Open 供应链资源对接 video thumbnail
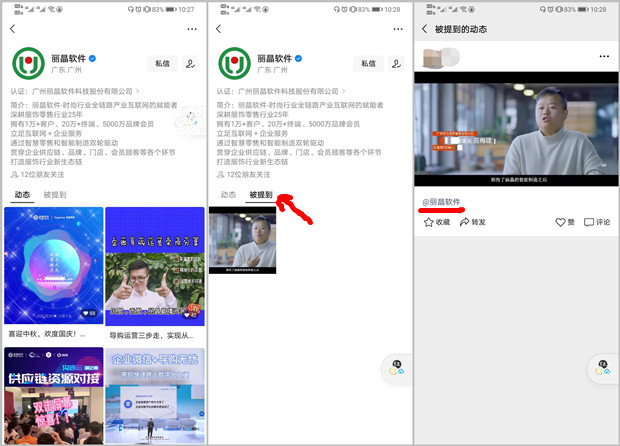Image resolution: width=620 pixels, height=446 pixels. click(54, 395)
